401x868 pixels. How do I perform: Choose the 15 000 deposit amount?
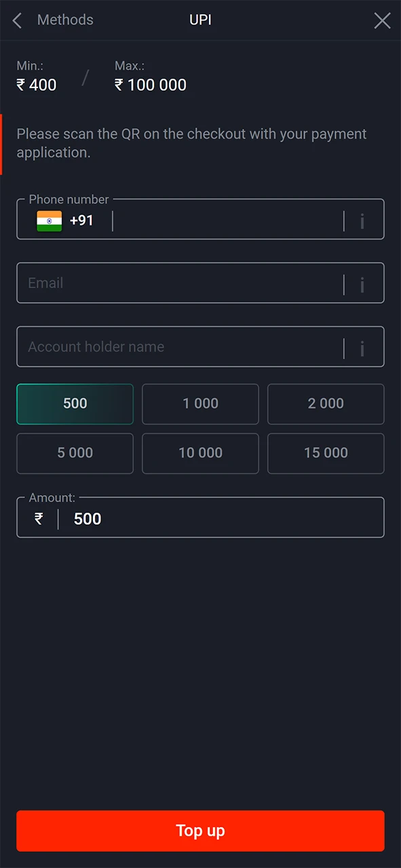326,453
